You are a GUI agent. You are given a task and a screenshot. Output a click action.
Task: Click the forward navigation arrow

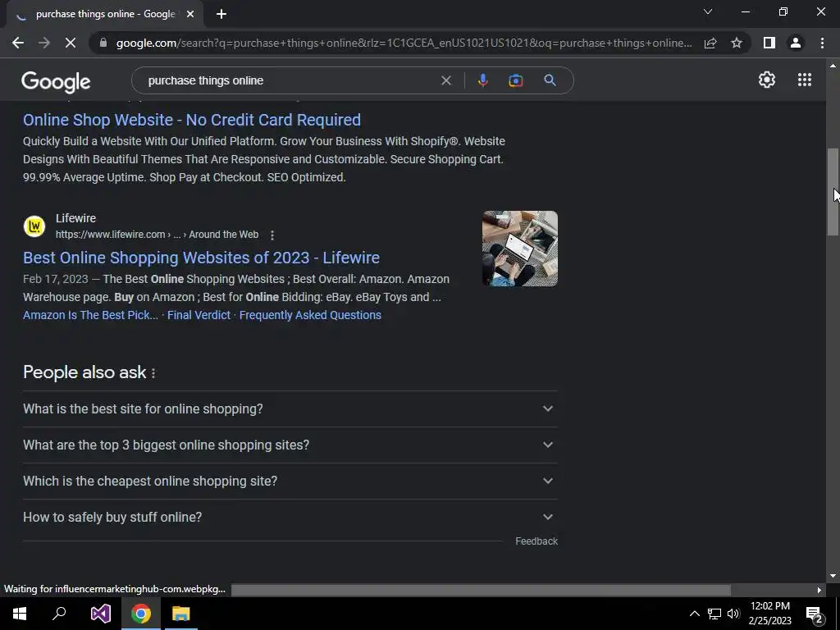[x=44, y=43]
